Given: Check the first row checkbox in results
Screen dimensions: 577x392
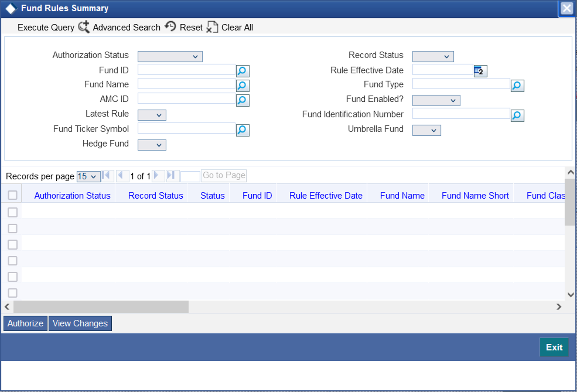Looking at the screenshot, I should tap(13, 212).
